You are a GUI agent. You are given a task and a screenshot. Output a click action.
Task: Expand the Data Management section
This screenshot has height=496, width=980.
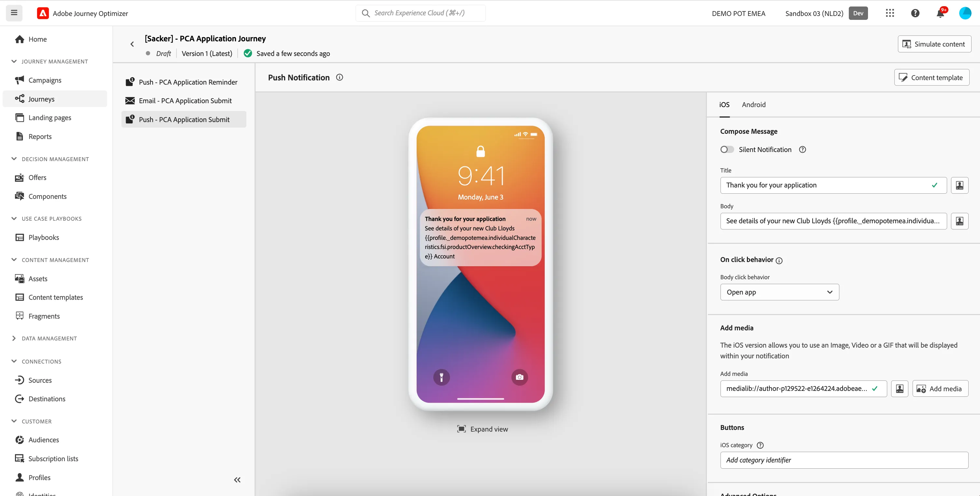[x=14, y=338]
